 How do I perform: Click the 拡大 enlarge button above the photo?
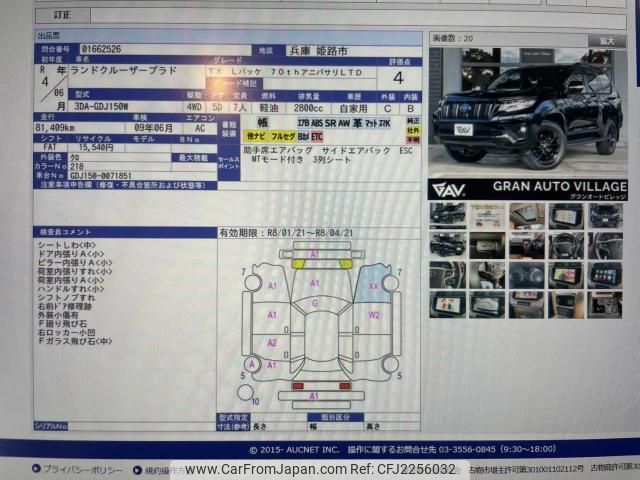[x=606, y=40]
